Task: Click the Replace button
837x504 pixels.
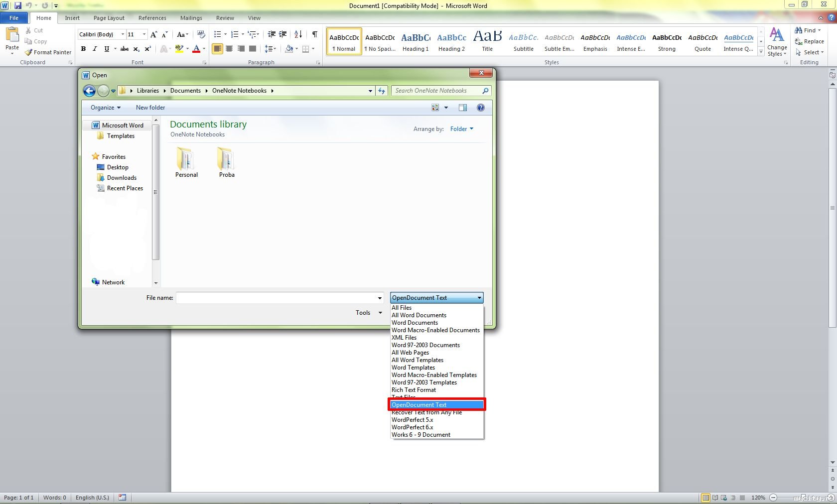Action: [x=810, y=41]
